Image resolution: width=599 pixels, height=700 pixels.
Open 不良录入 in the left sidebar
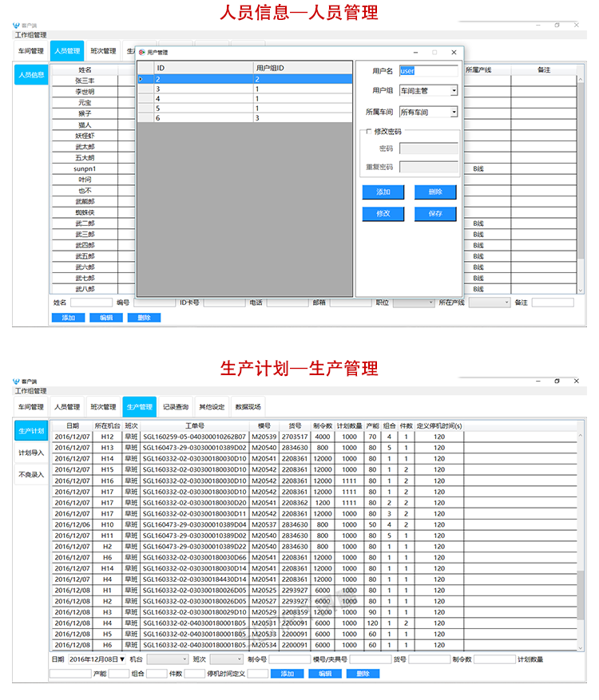pyautogui.click(x=31, y=474)
